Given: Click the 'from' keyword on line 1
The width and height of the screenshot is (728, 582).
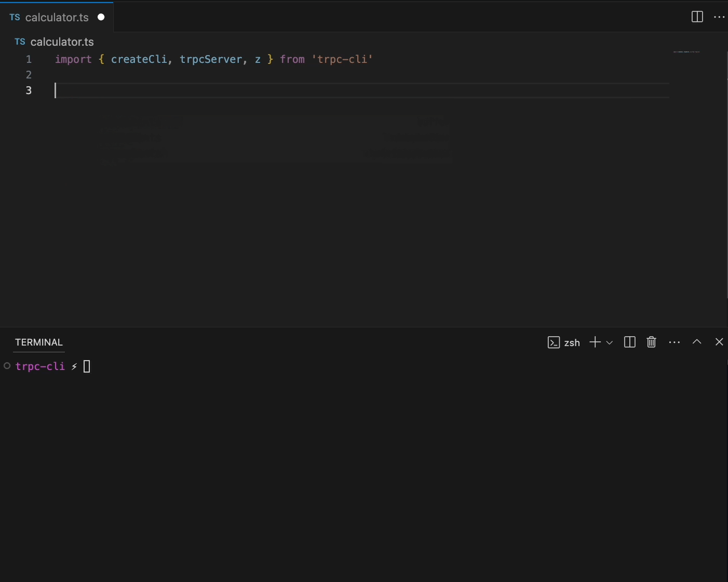Looking at the screenshot, I should click(x=292, y=59).
